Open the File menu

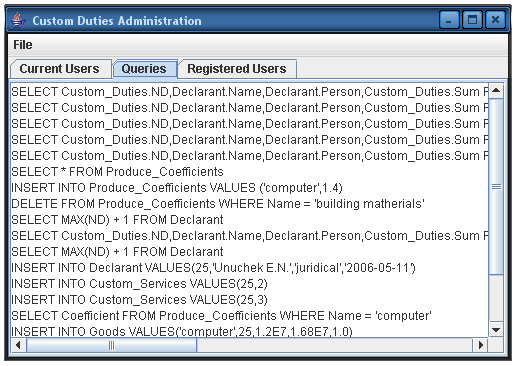point(23,45)
